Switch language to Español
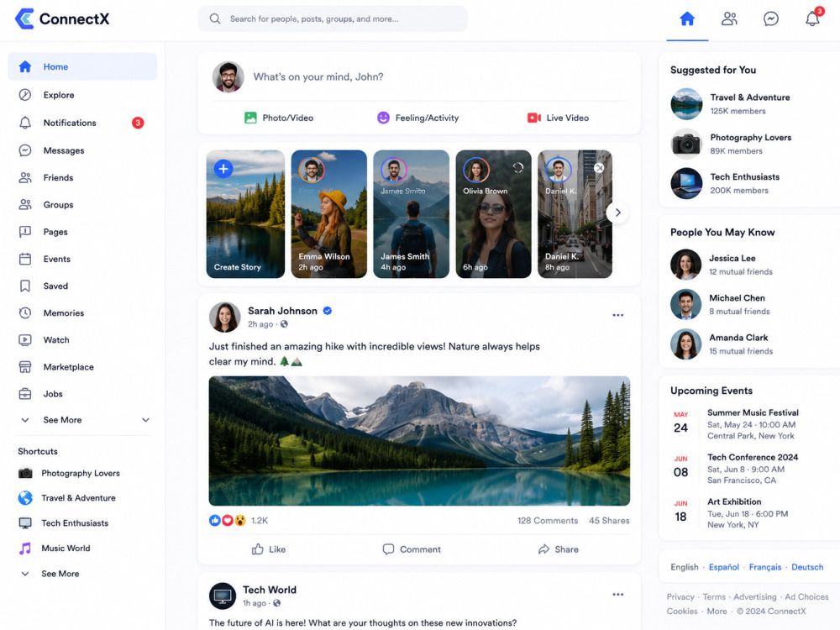840x630 pixels. 724,567
